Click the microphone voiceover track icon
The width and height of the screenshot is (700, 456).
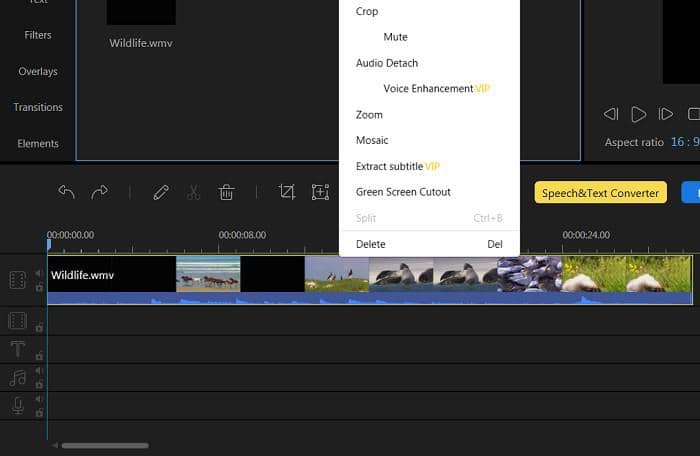point(18,406)
